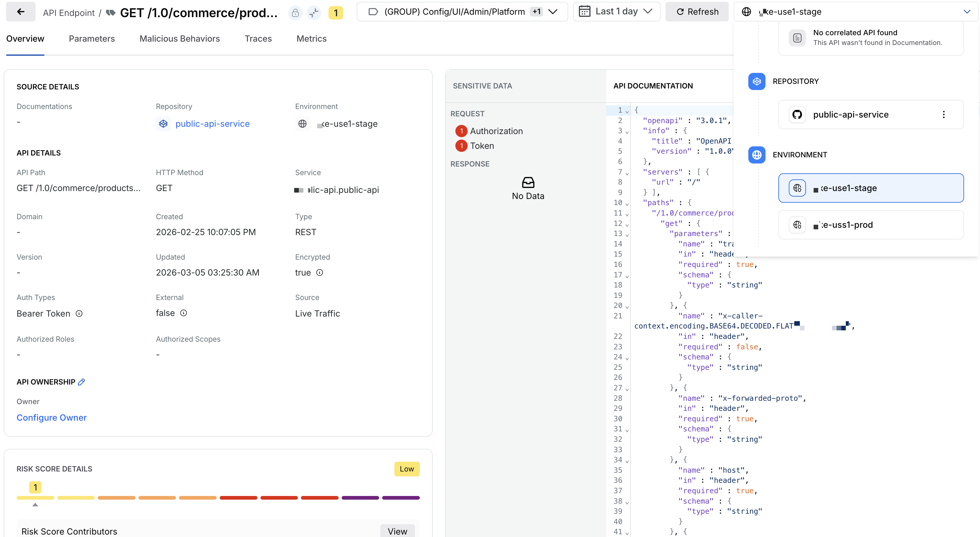Screen dimensions: 980x537
Task: Click the calendar icon in the time range selector
Action: pos(584,11)
